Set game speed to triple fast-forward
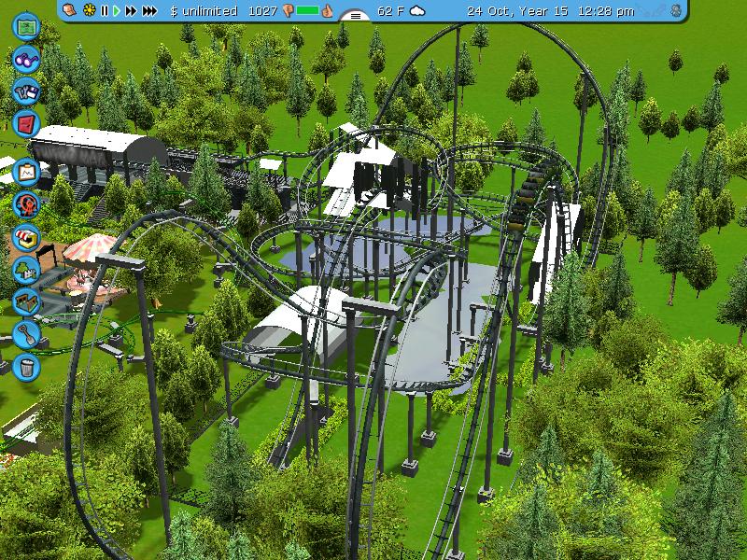This screenshot has width=747, height=560. point(149,10)
